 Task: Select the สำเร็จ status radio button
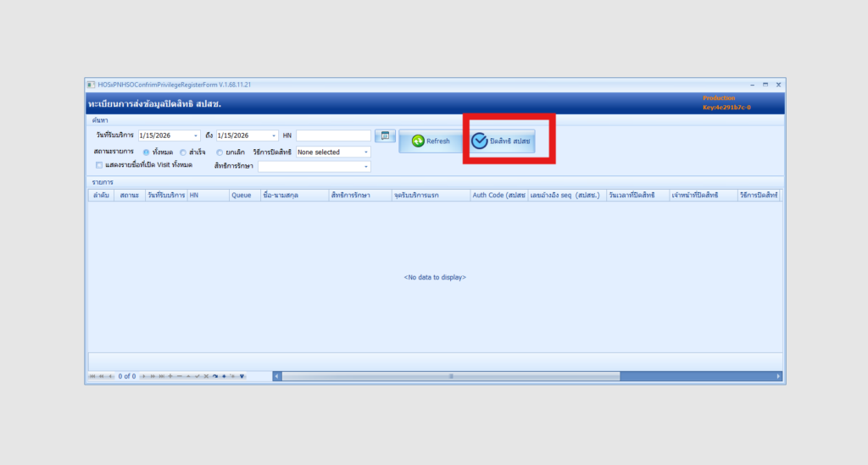pyautogui.click(x=183, y=152)
